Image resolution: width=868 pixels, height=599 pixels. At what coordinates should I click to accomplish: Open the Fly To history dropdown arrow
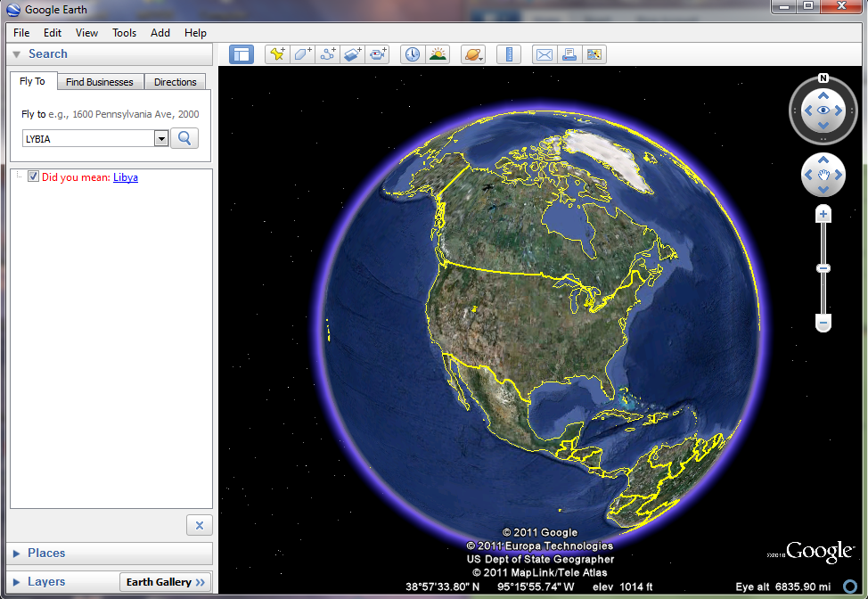(x=161, y=138)
